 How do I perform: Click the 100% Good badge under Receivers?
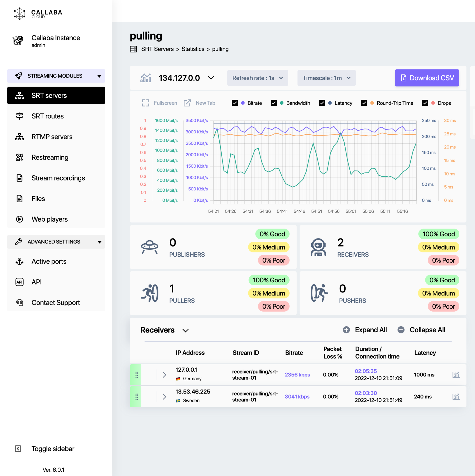[x=439, y=234]
